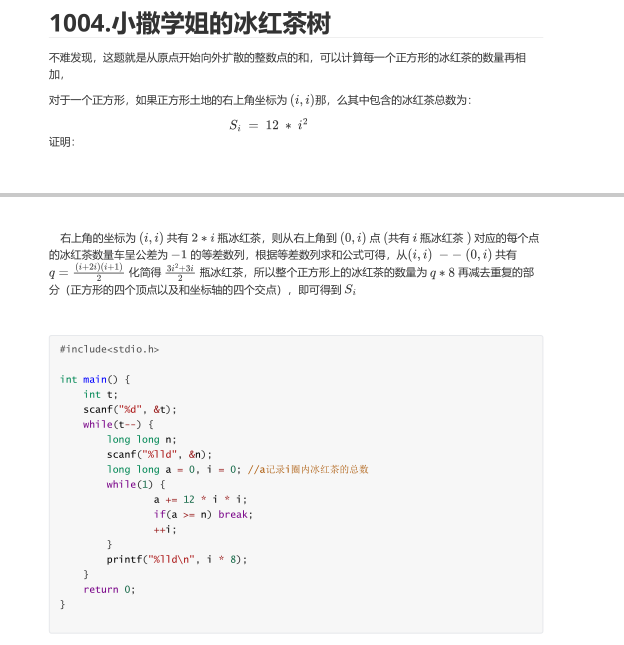This screenshot has height=645, width=624.
Task: Click the code line 'scanf("%lld", &n);'
Action: 159,455
